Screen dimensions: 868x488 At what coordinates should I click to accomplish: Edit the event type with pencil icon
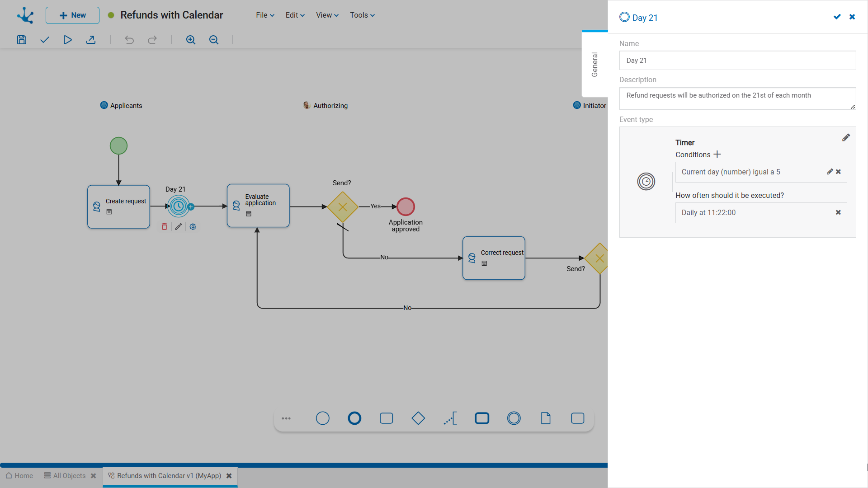click(x=846, y=138)
